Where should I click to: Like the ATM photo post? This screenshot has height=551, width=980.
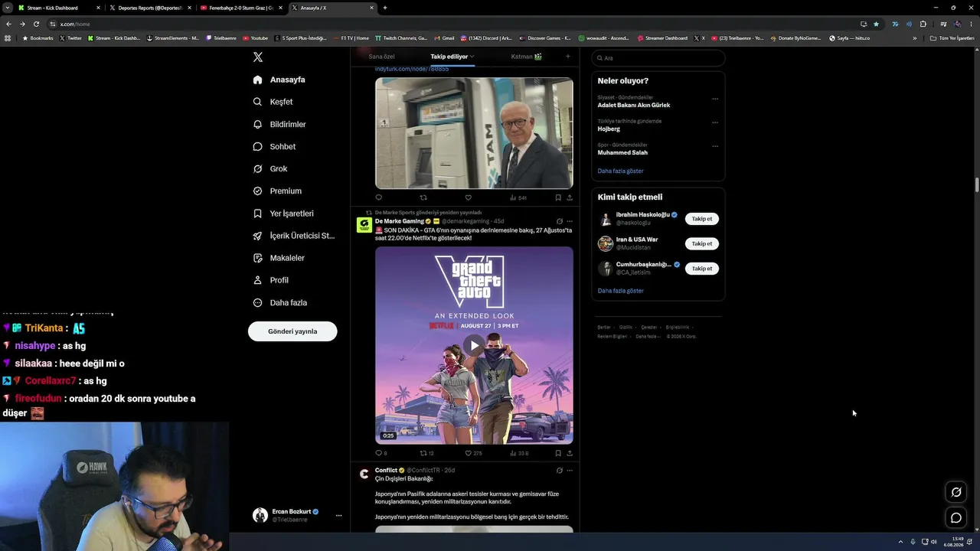pos(468,197)
